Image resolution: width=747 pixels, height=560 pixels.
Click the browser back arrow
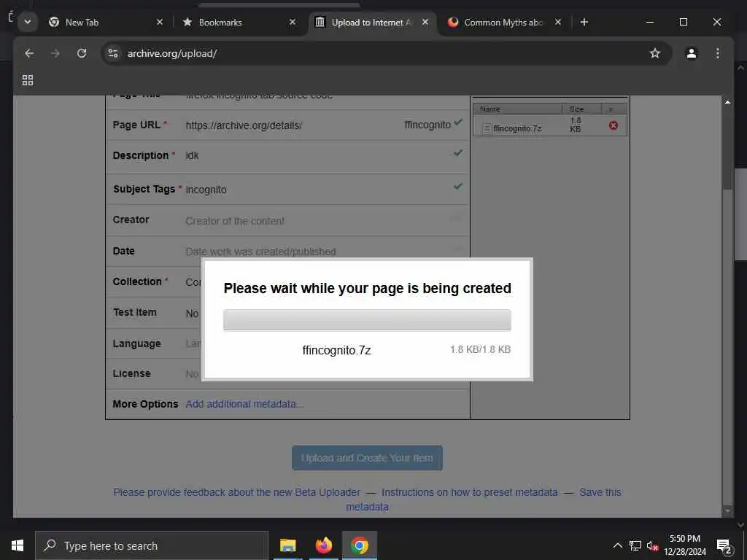pyautogui.click(x=29, y=53)
